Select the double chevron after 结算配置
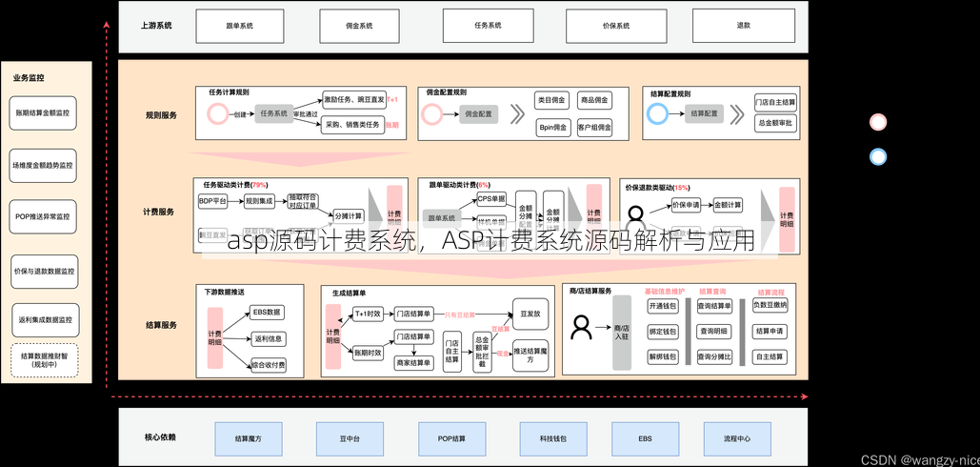980x467 pixels. coord(737,114)
